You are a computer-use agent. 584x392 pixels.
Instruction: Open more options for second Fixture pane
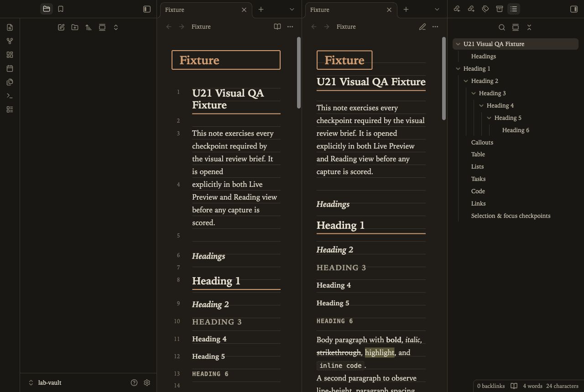(x=435, y=27)
